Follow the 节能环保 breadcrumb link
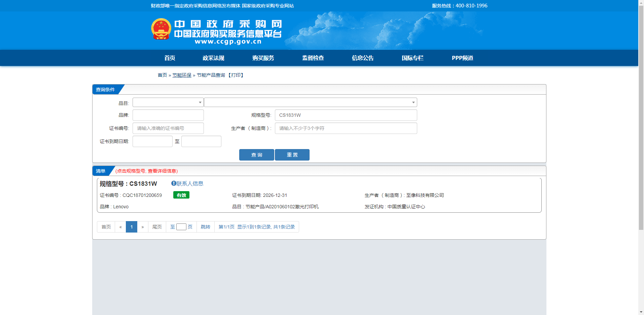The image size is (644, 315). 182,75
